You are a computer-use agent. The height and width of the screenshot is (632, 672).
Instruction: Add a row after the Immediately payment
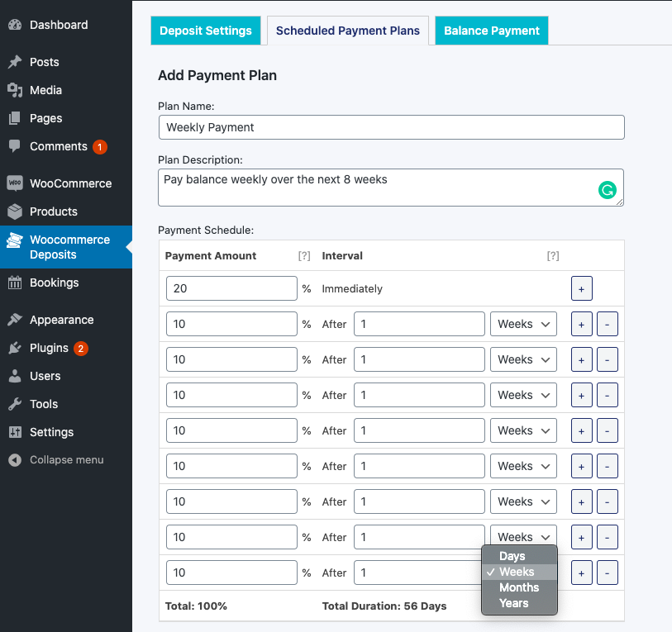coord(582,289)
